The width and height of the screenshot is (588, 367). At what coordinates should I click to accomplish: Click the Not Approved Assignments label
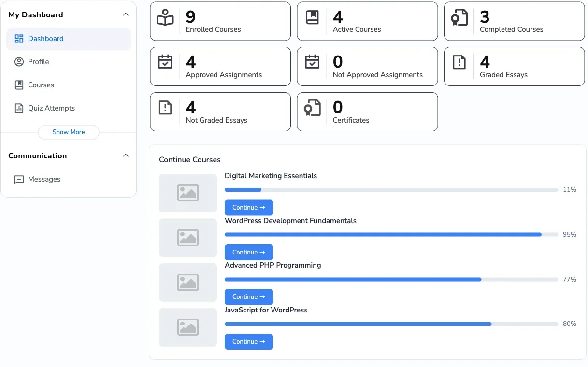[377, 75]
